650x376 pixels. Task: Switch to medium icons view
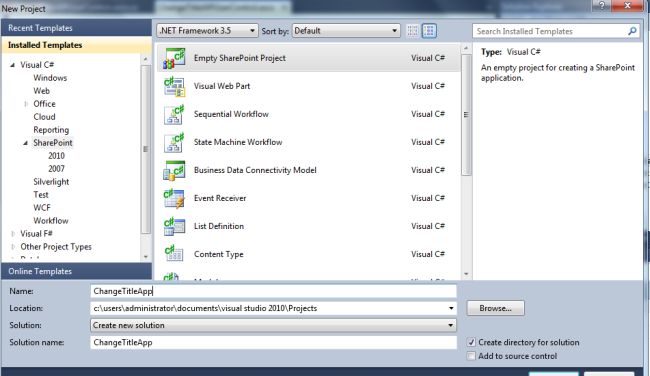[429, 31]
